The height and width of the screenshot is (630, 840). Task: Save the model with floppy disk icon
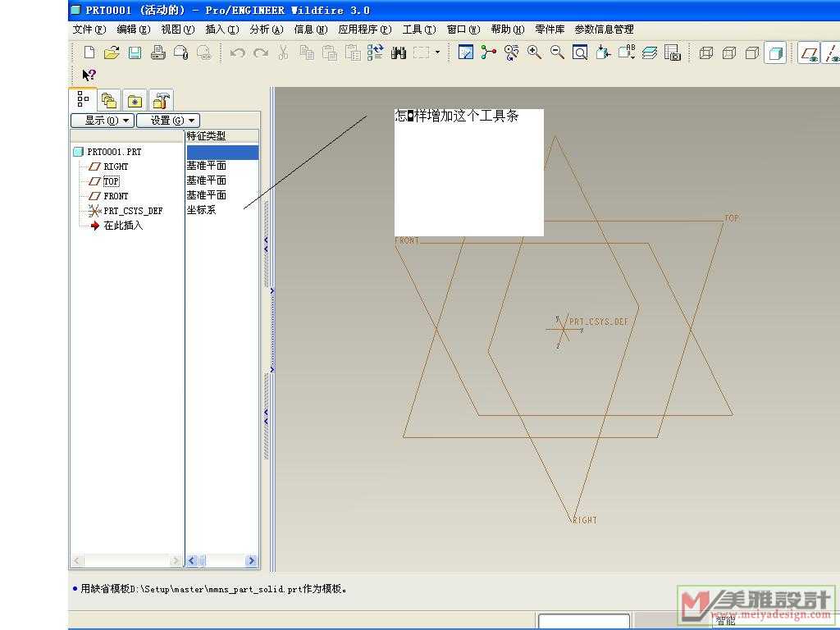point(135,52)
